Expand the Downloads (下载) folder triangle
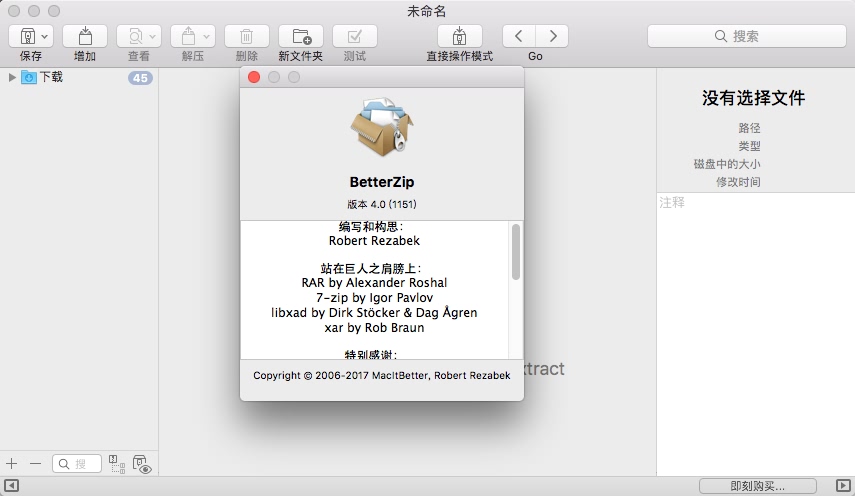 pyautogui.click(x=11, y=77)
